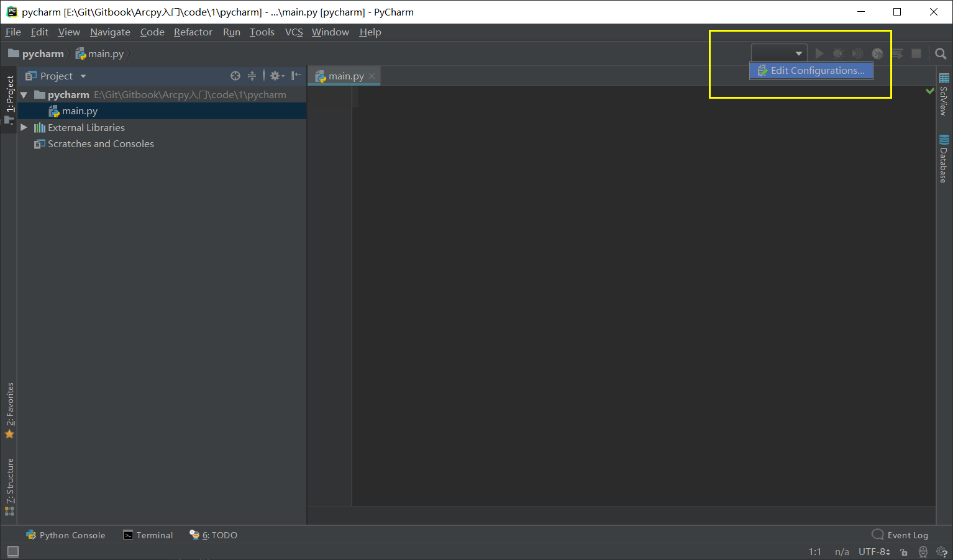The width and height of the screenshot is (953, 560).
Task: Open the File menu
Action: [13, 32]
